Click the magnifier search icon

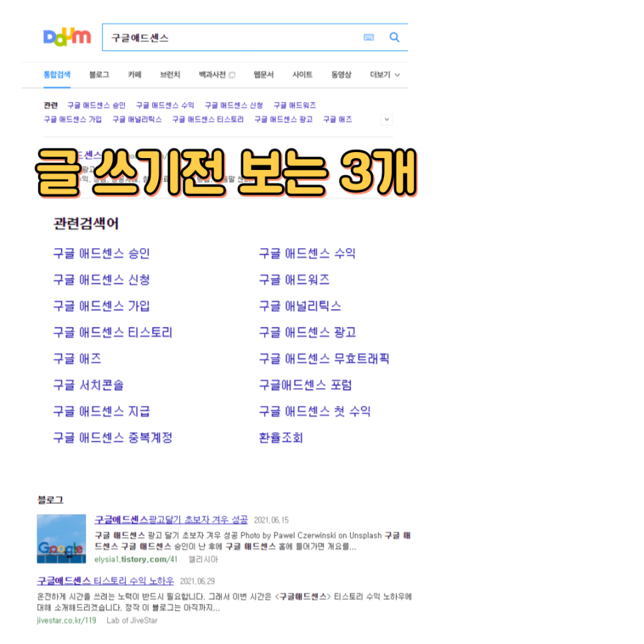[394, 37]
